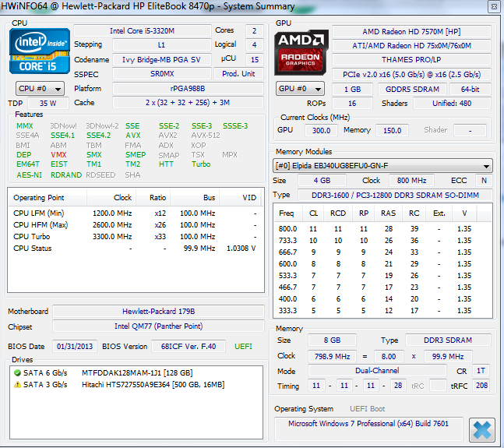
Task: Click the AES-NI feature label
Action: point(30,175)
